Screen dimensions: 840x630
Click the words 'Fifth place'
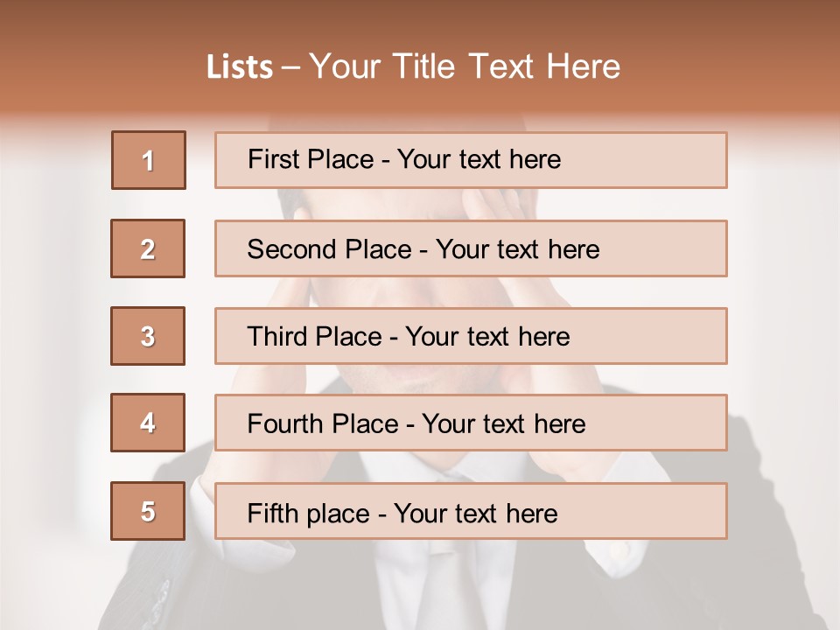pos(309,514)
